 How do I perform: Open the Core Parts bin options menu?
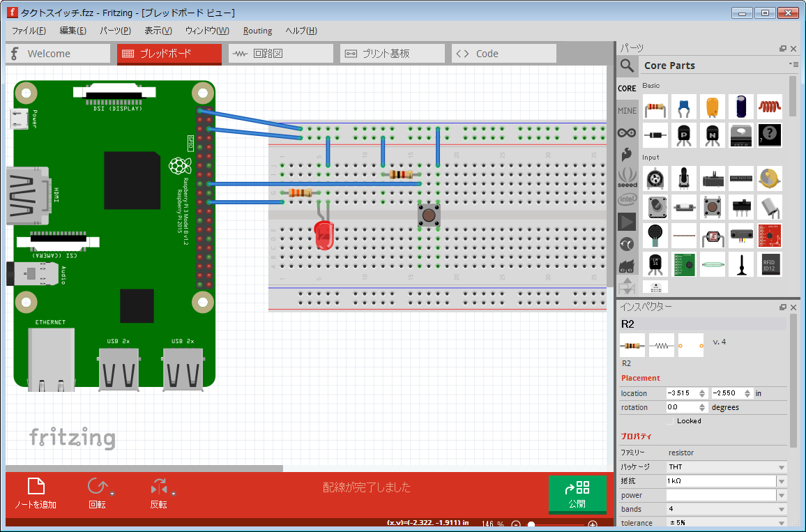[793, 64]
